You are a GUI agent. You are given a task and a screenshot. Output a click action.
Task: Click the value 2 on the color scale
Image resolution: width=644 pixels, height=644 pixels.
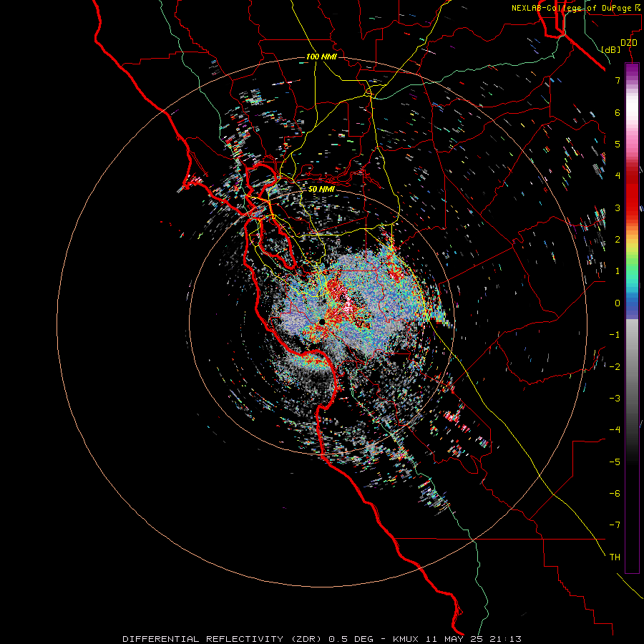coord(618,240)
